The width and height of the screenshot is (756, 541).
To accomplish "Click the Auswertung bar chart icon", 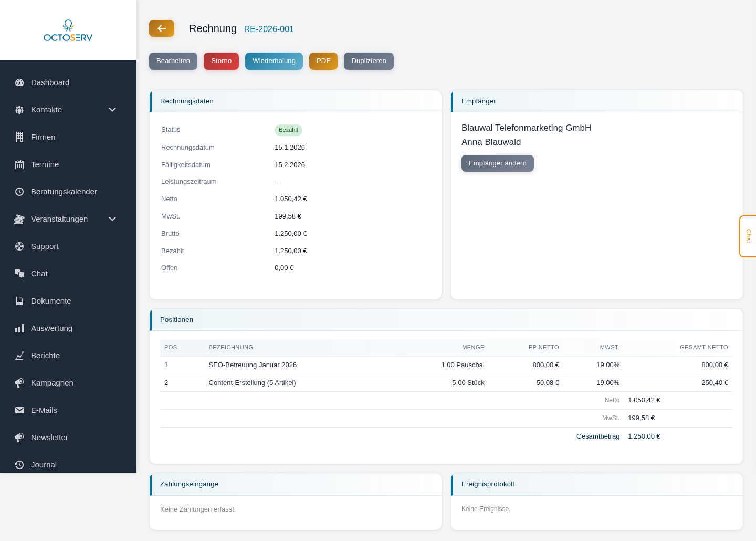I will point(19,328).
